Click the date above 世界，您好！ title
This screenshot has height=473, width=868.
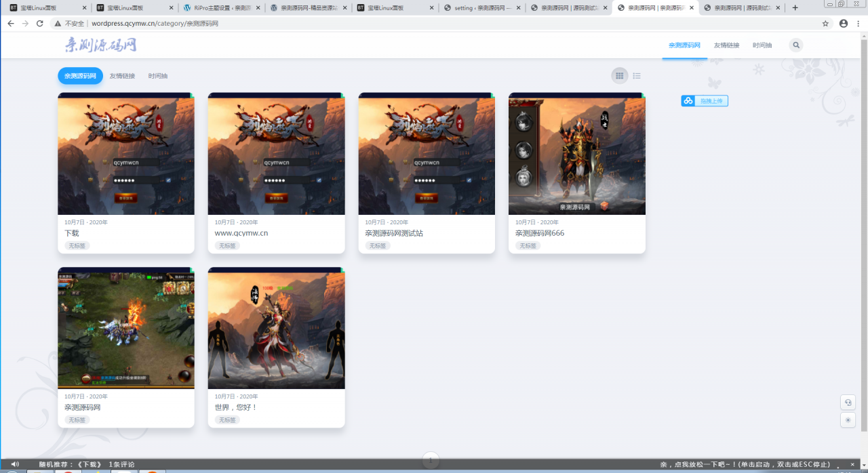(x=236, y=396)
